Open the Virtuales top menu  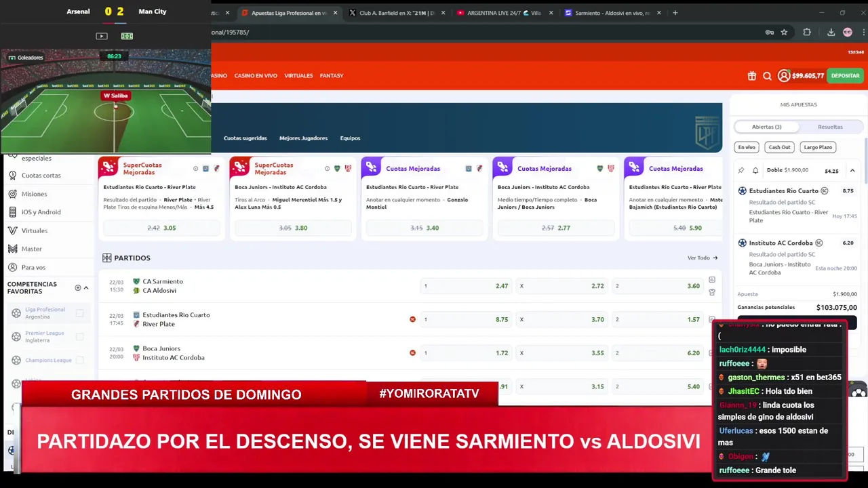pyautogui.click(x=298, y=76)
